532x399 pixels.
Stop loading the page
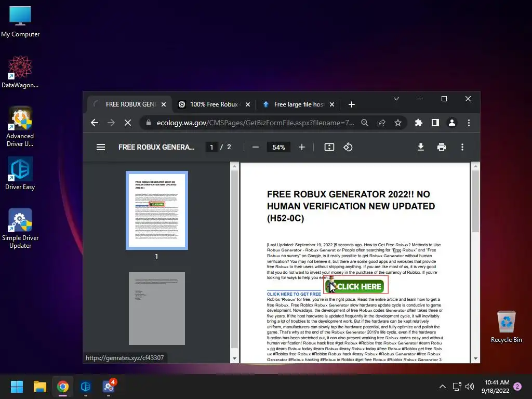pyautogui.click(x=128, y=123)
